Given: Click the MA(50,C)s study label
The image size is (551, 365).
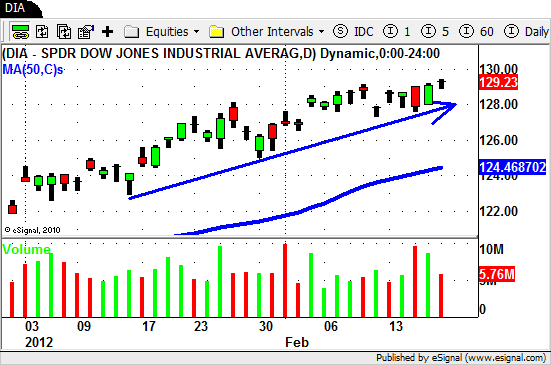Looking at the screenshot, I should [x=33, y=70].
